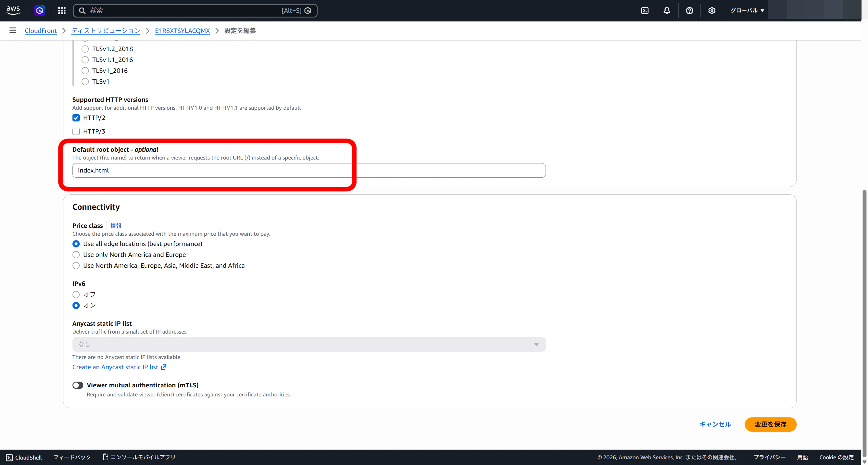Focus the top 検索 search box

pos(195,11)
